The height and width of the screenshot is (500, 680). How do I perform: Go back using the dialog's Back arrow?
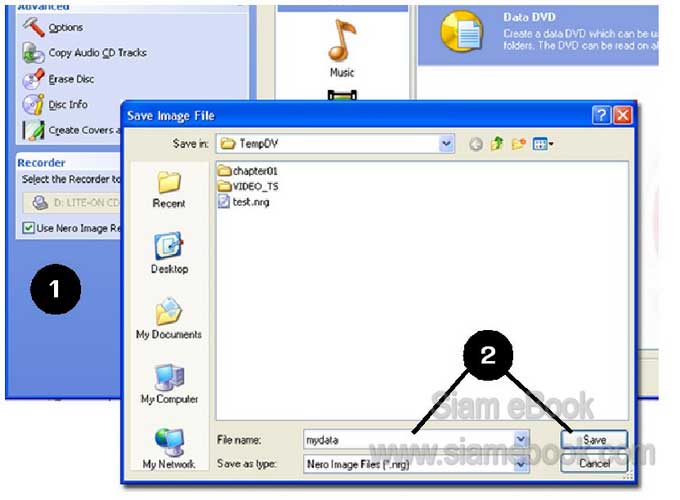pos(476,144)
